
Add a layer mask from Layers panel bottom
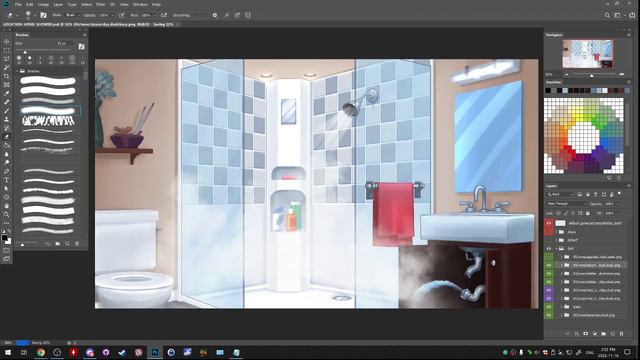click(586, 334)
